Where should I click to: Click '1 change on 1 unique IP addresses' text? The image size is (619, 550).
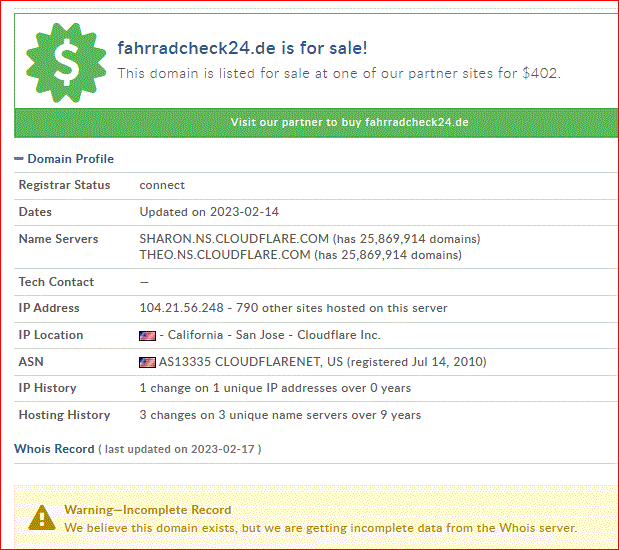[x=275, y=388]
